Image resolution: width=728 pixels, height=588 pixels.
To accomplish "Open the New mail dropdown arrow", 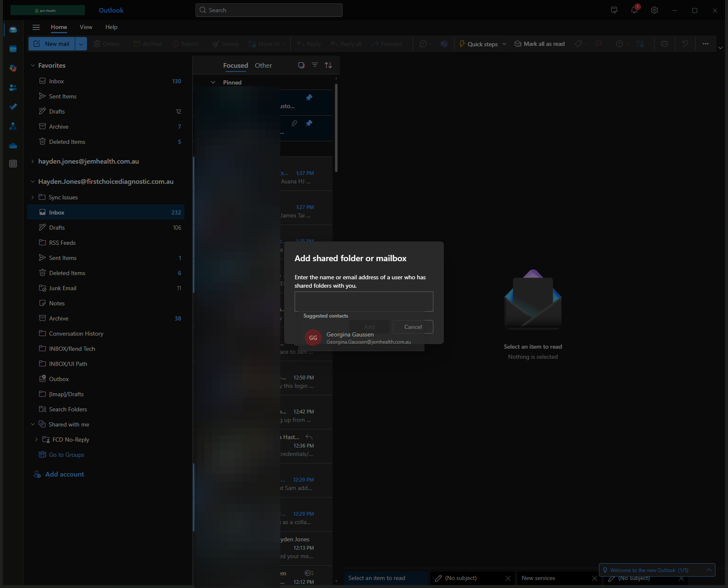I will tap(81, 44).
